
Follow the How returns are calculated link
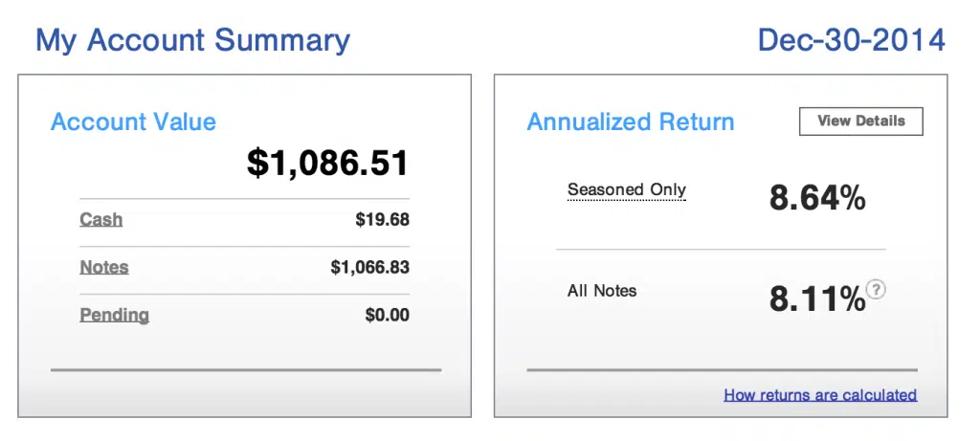tap(820, 394)
